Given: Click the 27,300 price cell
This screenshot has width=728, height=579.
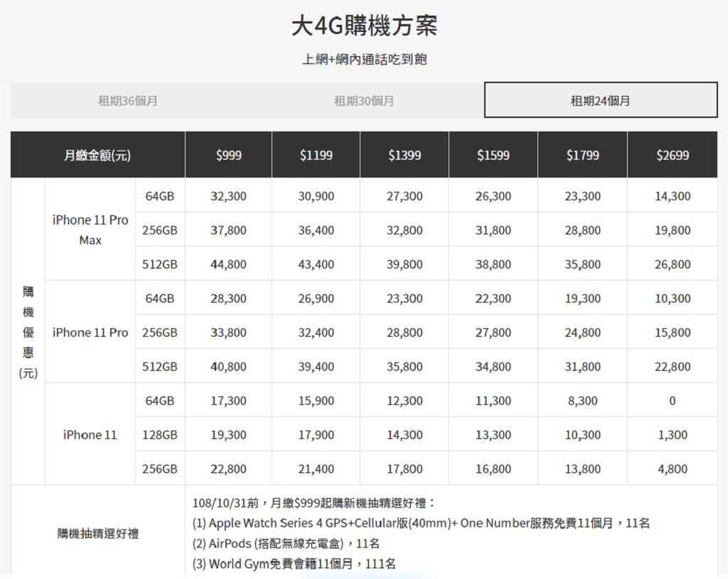Looking at the screenshot, I should (x=405, y=196).
